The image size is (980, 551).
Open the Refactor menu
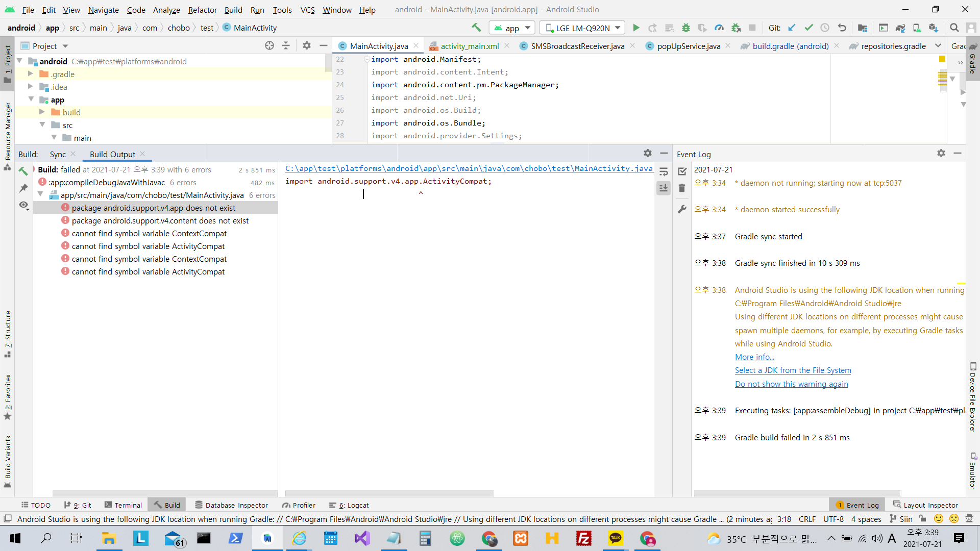point(202,10)
